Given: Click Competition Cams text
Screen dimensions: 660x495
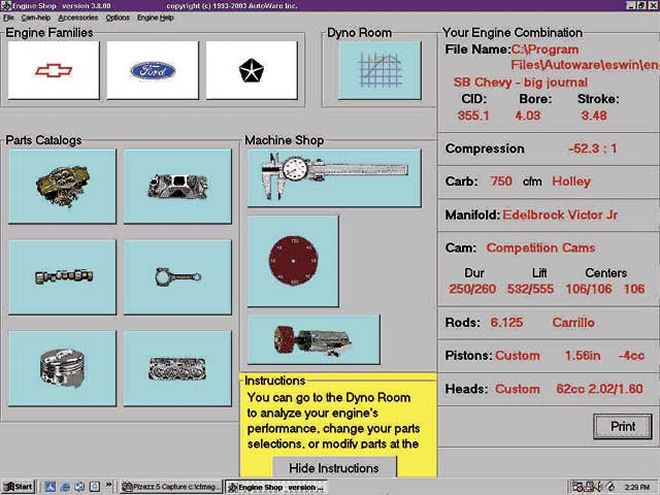Looking at the screenshot, I should point(540,248).
